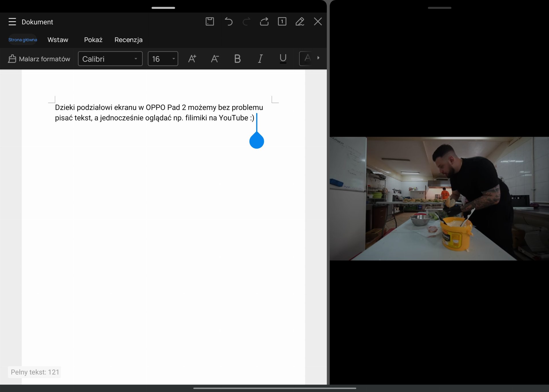Switch to the Wstaw tab
The height and width of the screenshot is (392, 549).
[x=58, y=40]
